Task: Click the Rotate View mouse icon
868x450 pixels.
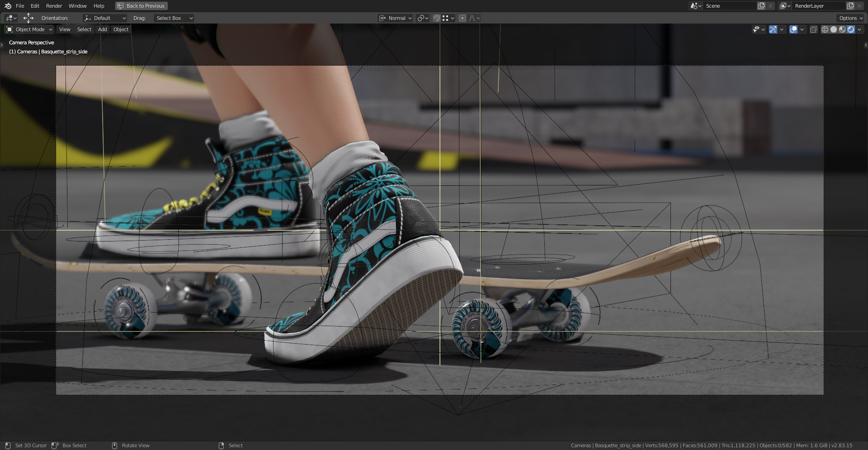Action: pyautogui.click(x=114, y=445)
